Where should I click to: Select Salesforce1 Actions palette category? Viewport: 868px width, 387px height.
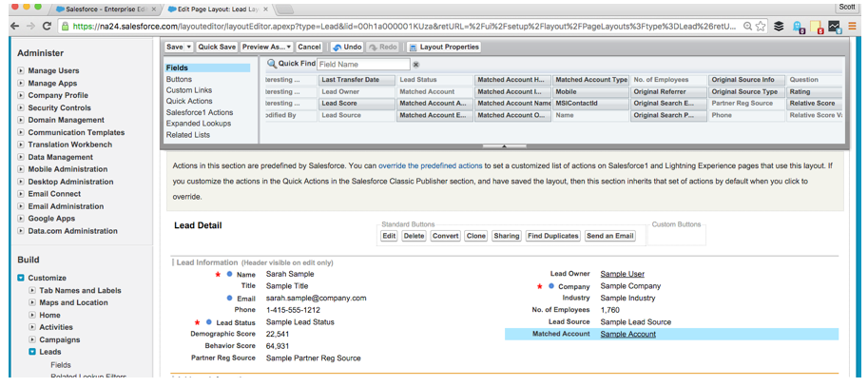pyautogui.click(x=200, y=112)
